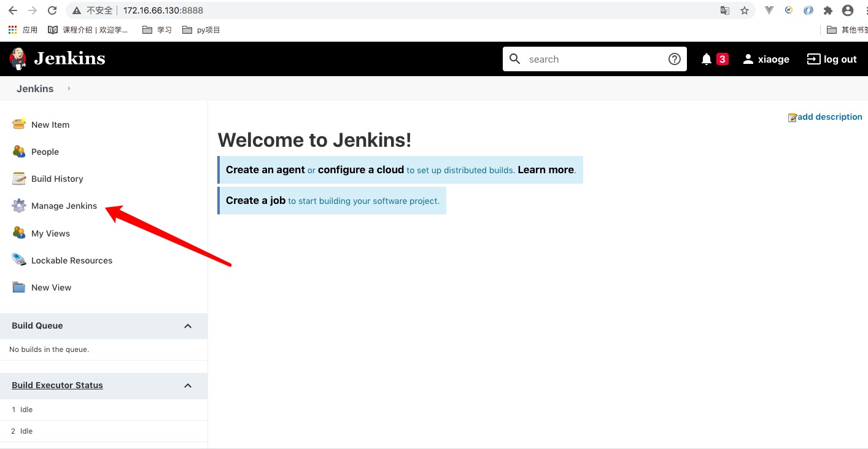Open Lockable Resources page
This screenshot has height=449, width=868.
tap(72, 260)
